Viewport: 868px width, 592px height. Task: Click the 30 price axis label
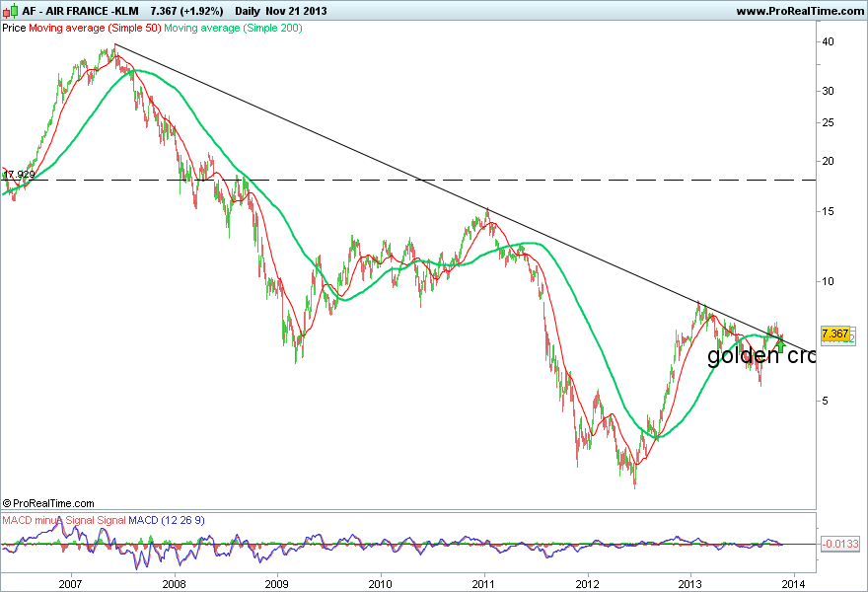point(829,91)
